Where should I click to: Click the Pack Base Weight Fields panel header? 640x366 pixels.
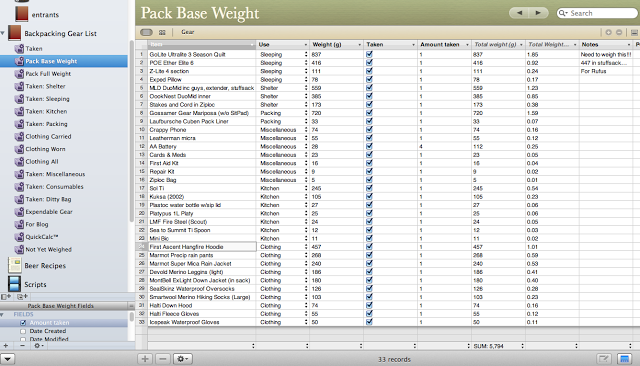(61, 306)
